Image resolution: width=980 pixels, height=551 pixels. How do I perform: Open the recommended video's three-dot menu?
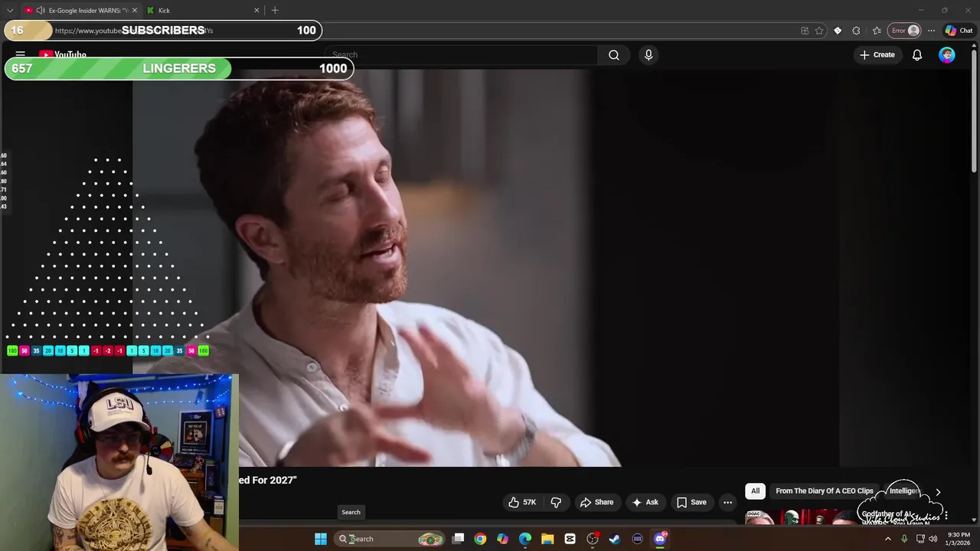point(946,516)
